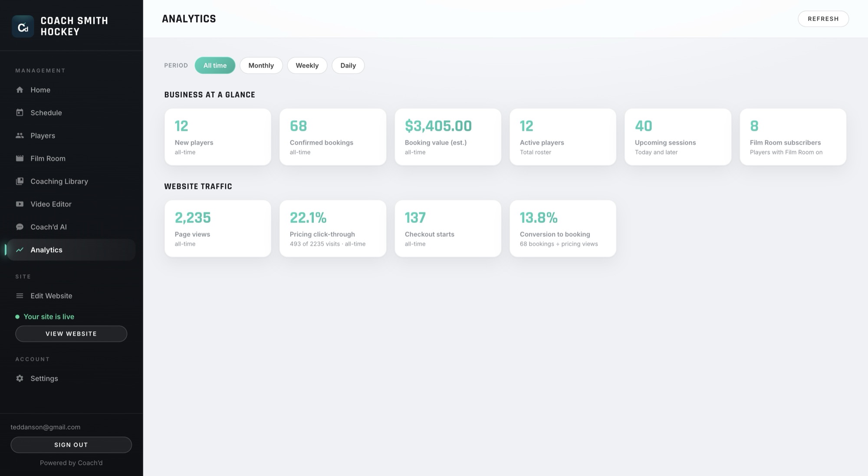Image resolution: width=868 pixels, height=476 pixels.
Task: Click the View Website button
Action: point(71,334)
